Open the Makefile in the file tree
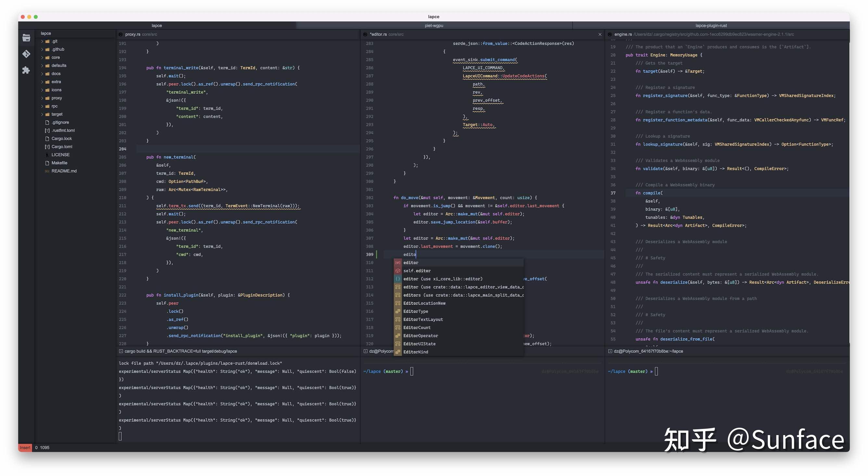The height and width of the screenshot is (476, 868). click(59, 163)
